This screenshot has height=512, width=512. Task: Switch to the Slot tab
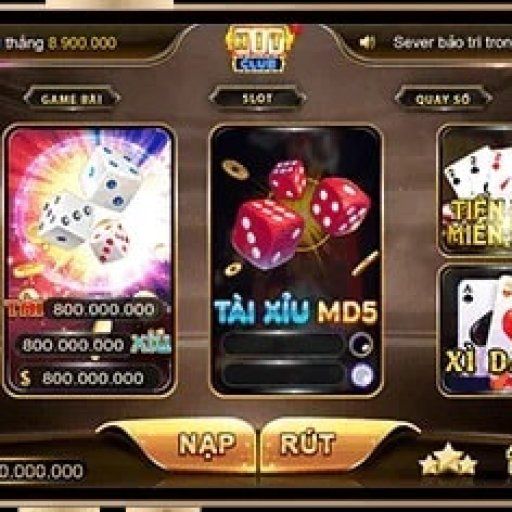point(257,98)
